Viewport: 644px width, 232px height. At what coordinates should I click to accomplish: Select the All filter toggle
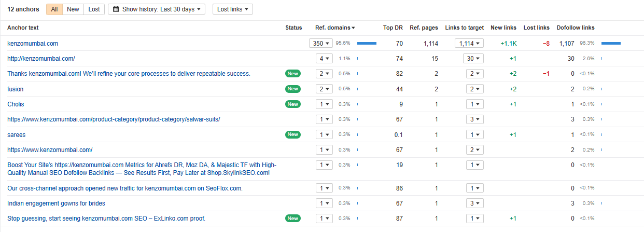pyautogui.click(x=54, y=9)
